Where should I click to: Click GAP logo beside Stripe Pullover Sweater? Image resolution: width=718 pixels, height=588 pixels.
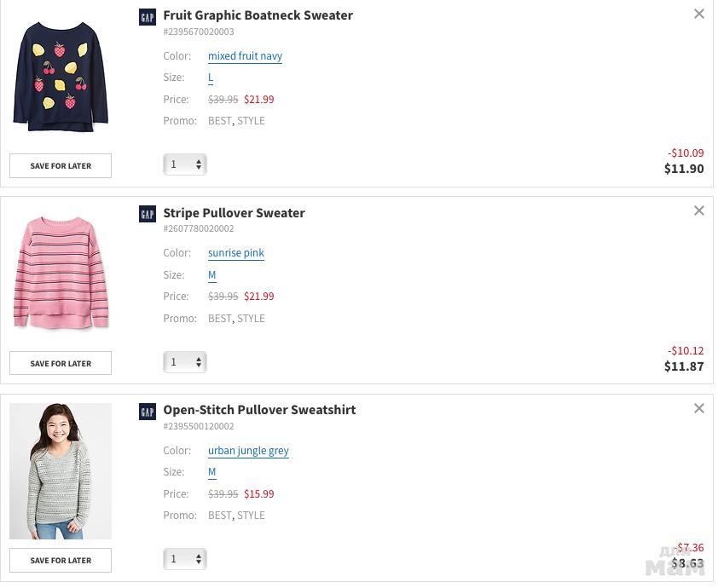[148, 214]
